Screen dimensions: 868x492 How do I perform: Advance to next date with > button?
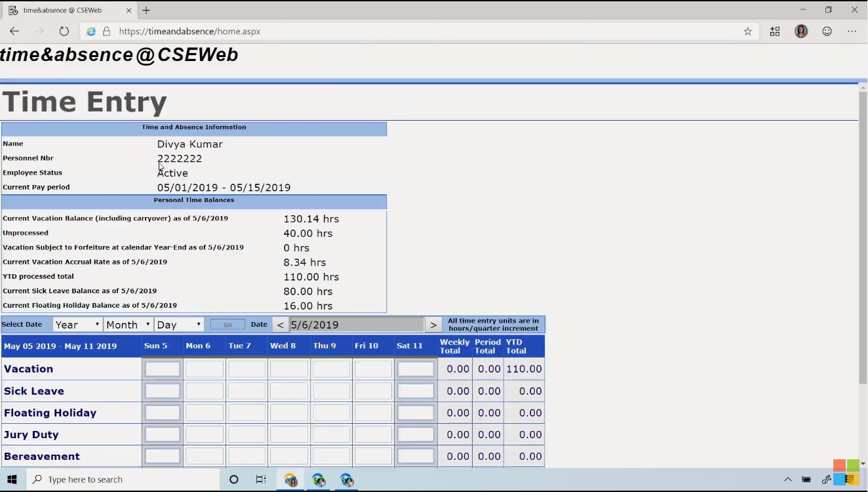click(x=433, y=325)
